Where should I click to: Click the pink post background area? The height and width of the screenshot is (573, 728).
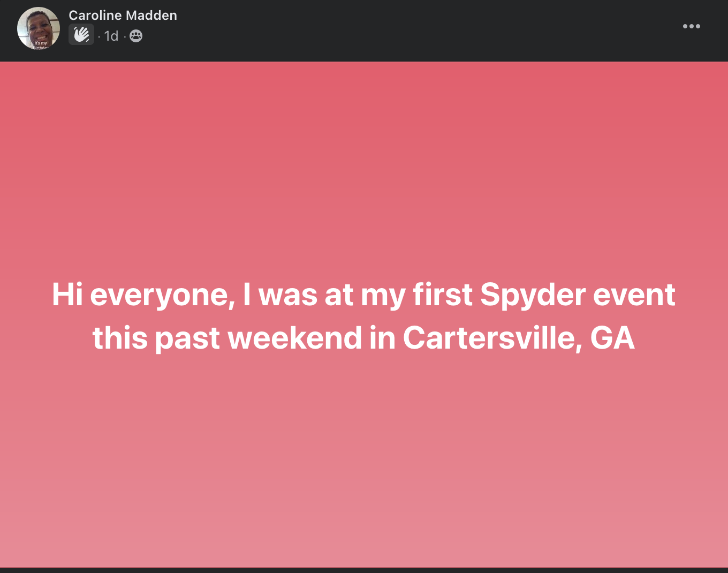click(364, 161)
